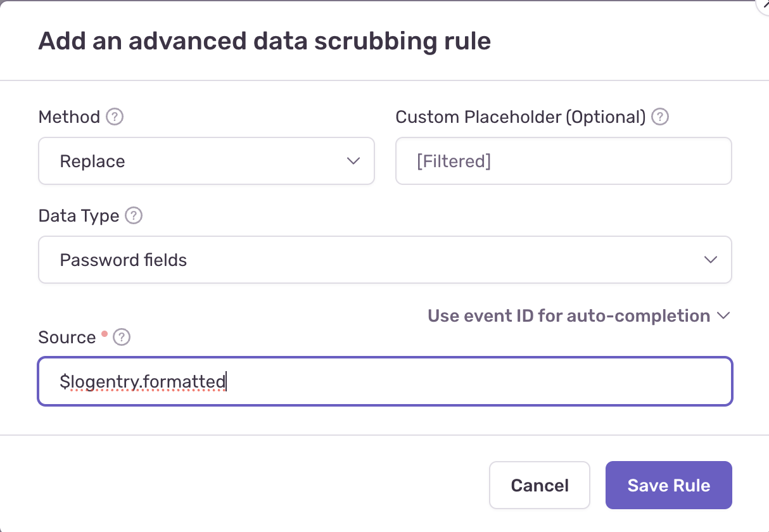The height and width of the screenshot is (532, 769).
Task: Click inside the Source field with $logentry.formatted
Action: (x=385, y=382)
